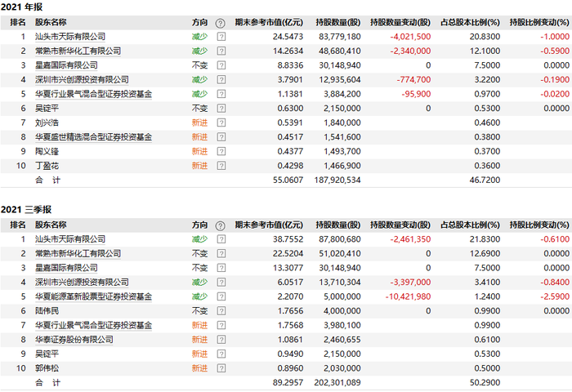Click 持股比例变动(%) header in 2021 年报

pos(539,23)
